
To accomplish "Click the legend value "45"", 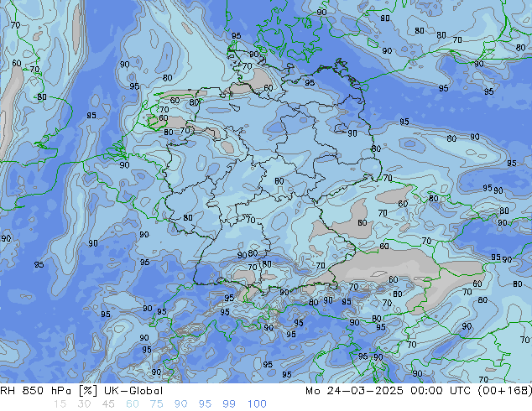I will [108, 404].
